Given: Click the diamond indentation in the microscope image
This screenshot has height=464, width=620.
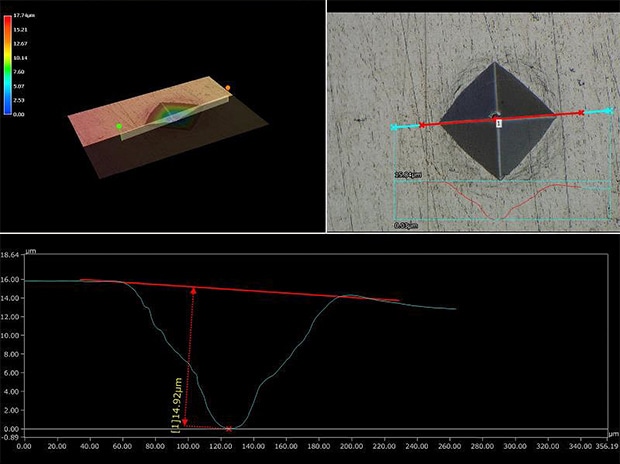Looking at the screenshot, I should 498,121.
